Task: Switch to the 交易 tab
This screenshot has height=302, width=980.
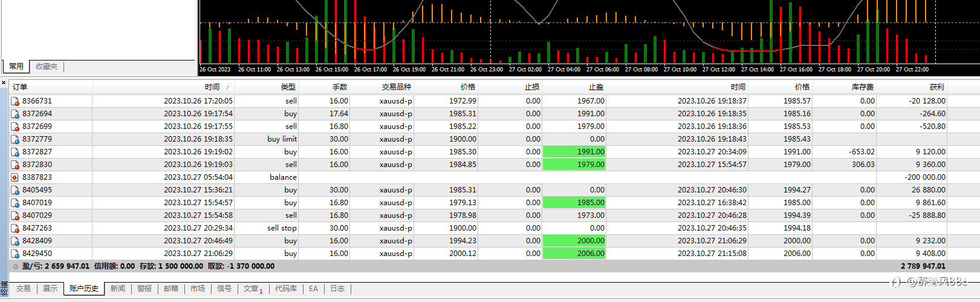Action: [24, 289]
